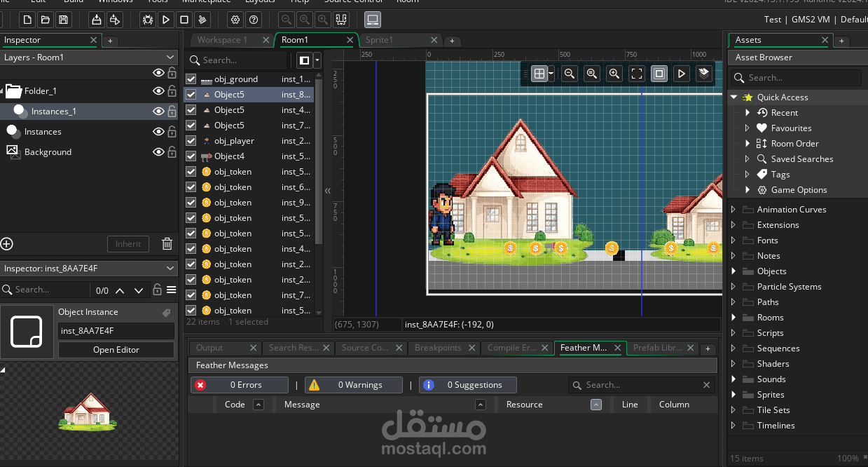Screen dimensions: 868x467
Task: Switch to the Workspace 1 tab
Action: tap(223, 40)
